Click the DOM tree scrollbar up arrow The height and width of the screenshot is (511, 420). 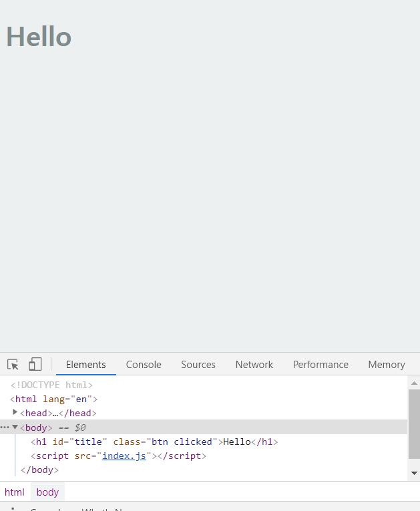point(414,383)
